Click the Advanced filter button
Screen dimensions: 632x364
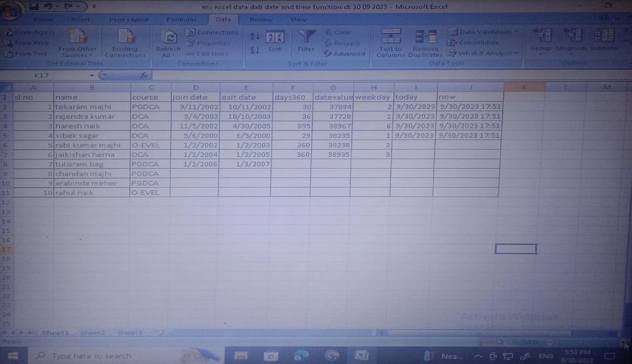click(345, 54)
